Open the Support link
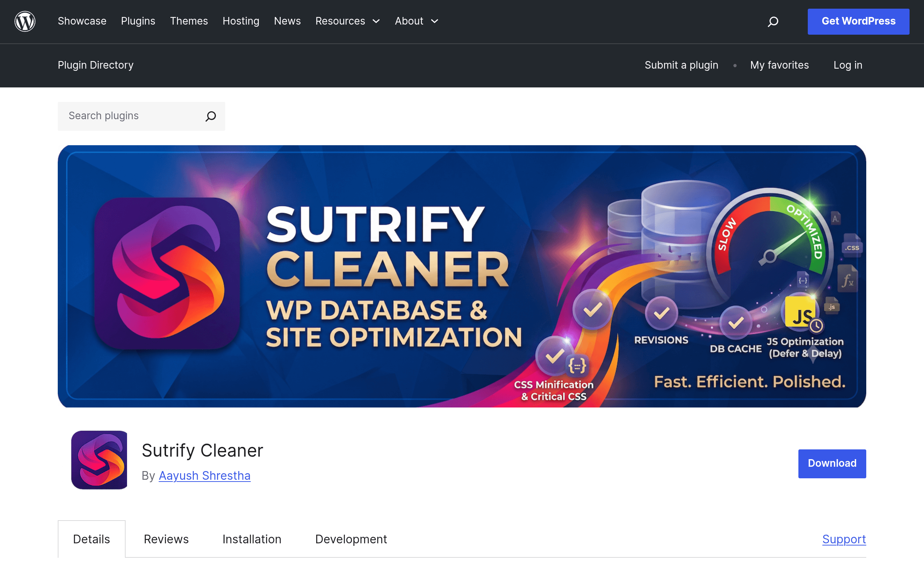Viewport: 924px width, 578px height. point(844,539)
